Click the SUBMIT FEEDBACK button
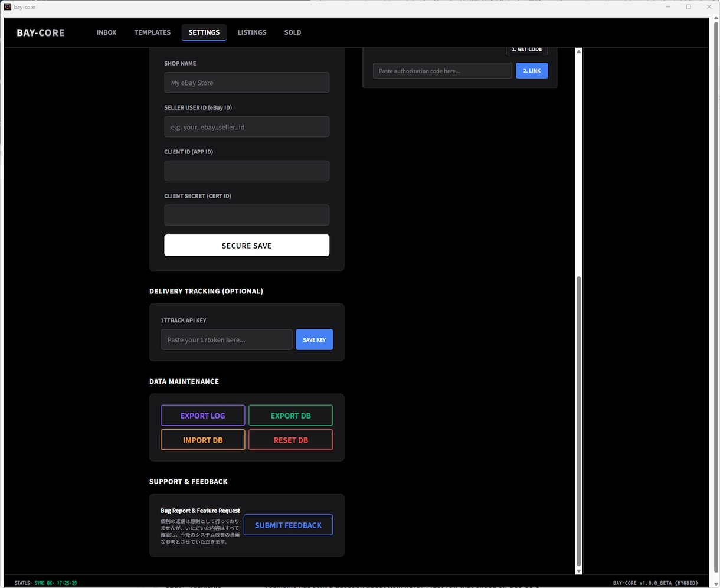The height and width of the screenshot is (588, 720). pos(288,525)
